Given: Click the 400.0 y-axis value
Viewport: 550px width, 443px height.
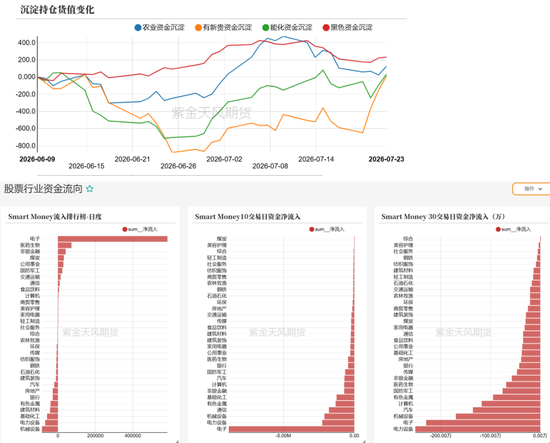Looking at the screenshot, I should (27, 43).
